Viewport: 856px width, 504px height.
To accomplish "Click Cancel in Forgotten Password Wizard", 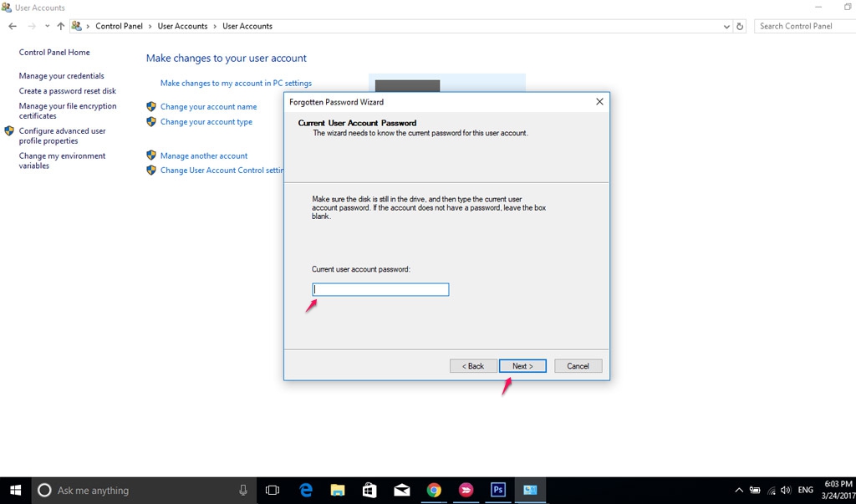I will coord(578,366).
